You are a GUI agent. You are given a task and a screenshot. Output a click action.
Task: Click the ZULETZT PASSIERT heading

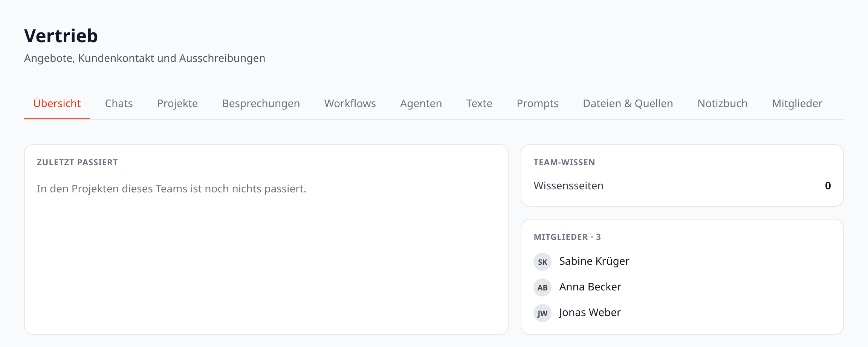(x=77, y=162)
